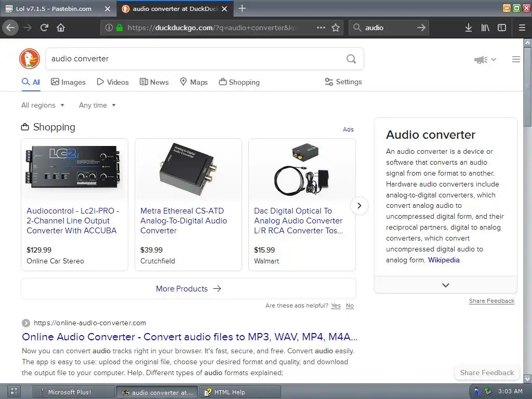Image resolution: width=532 pixels, height=399 pixels.
Task: Click the Ads label link
Action: point(348,129)
